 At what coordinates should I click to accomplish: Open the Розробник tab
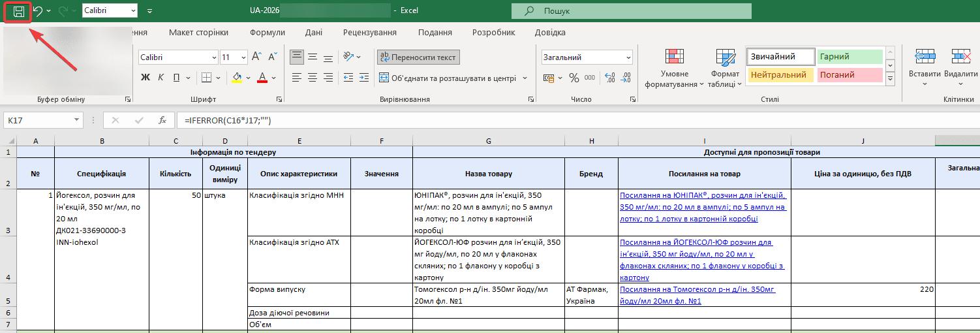tap(494, 32)
